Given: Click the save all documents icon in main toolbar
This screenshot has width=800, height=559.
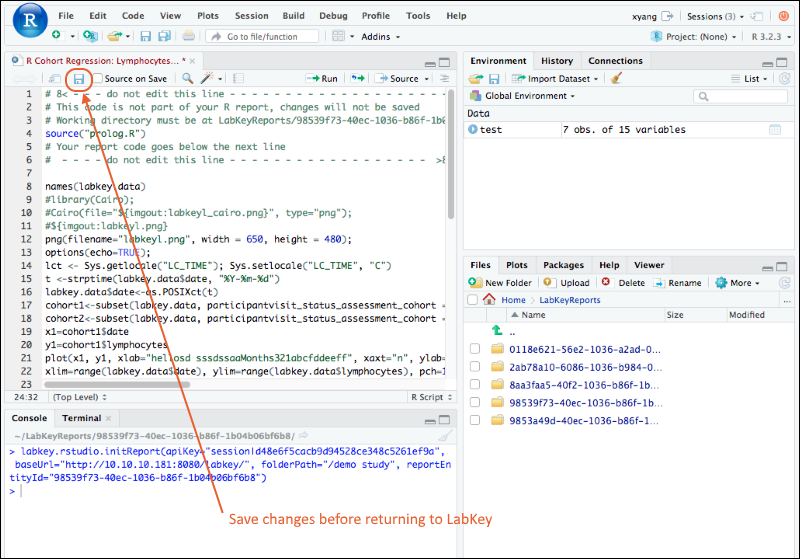Looking at the screenshot, I should (x=164, y=36).
